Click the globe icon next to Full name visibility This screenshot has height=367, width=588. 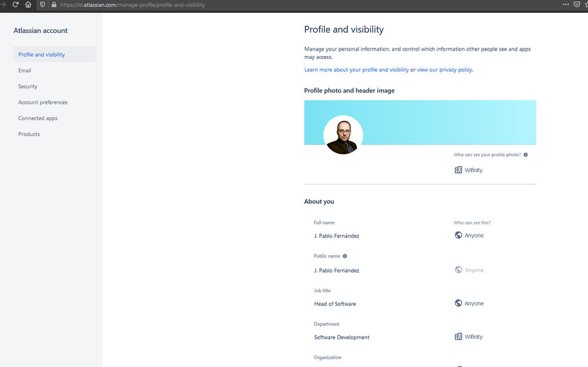click(457, 234)
